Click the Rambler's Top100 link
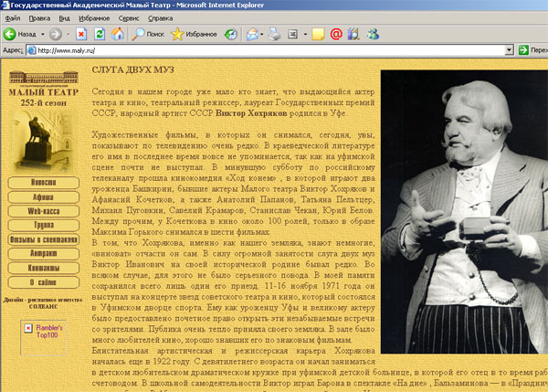Viewport: 548px width, 392px height. click(45, 331)
